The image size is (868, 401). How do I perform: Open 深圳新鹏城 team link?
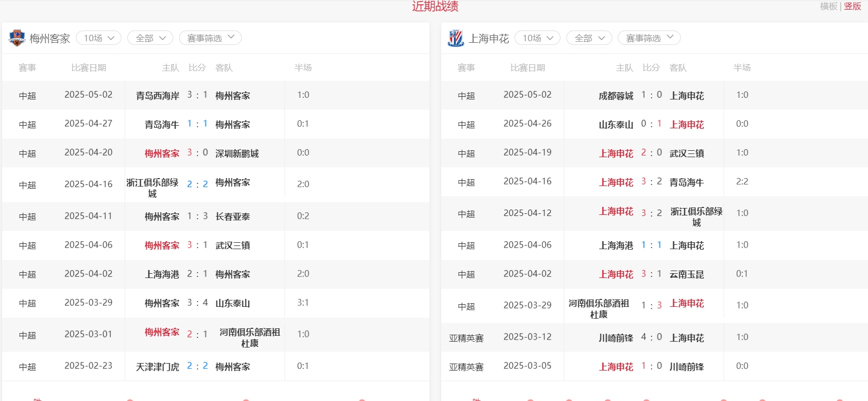[x=237, y=153]
